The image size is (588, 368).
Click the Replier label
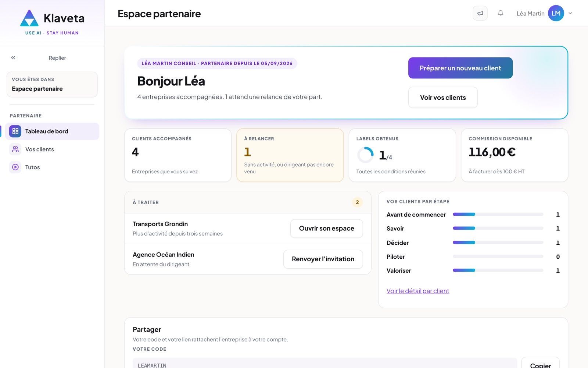coord(57,58)
